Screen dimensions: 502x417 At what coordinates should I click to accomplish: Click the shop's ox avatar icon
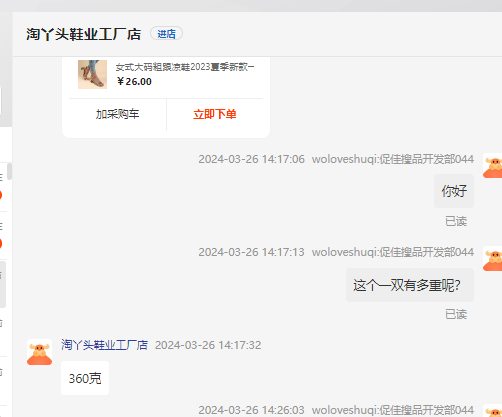39,352
